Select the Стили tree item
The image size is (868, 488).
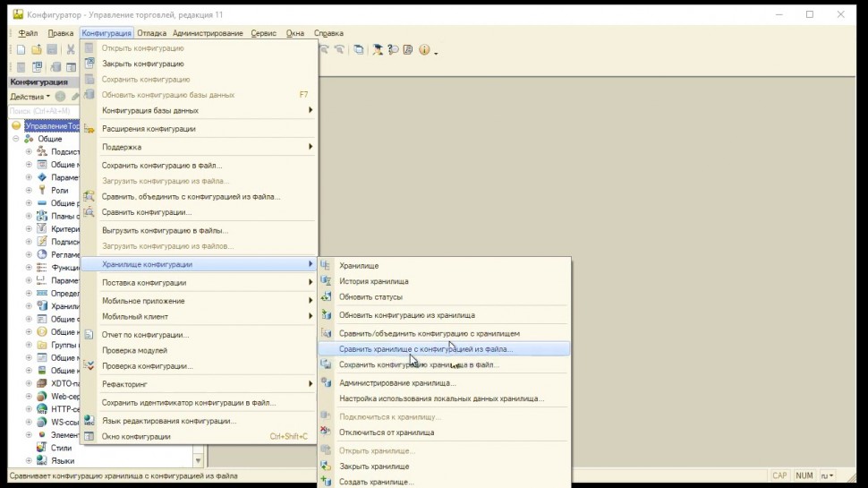pos(61,448)
